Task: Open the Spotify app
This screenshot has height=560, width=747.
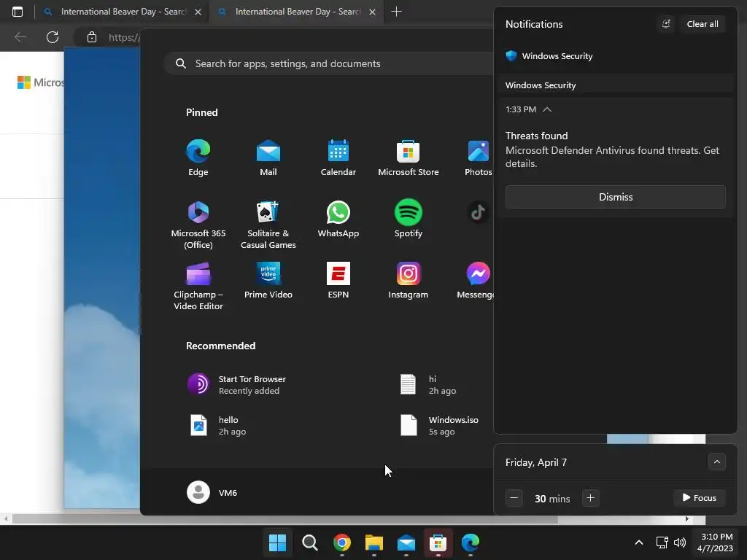Action: (x=409, y=219)
